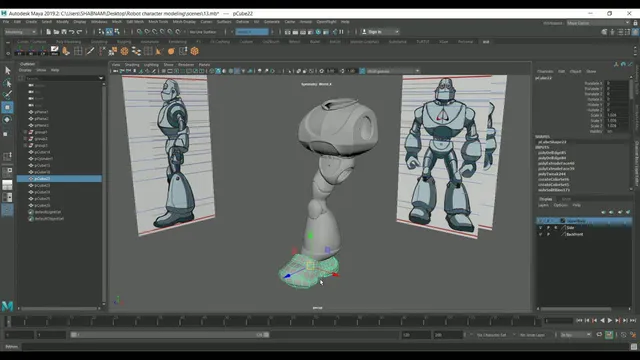Switch to Rigging shelf tab

click(x=124, y=42)
